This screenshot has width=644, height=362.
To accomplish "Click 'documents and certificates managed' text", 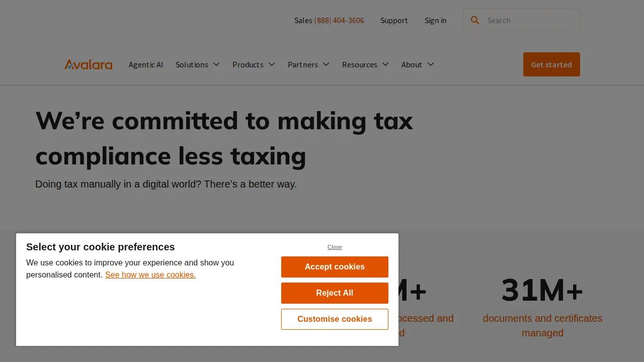I will click(x=542, y=325).
